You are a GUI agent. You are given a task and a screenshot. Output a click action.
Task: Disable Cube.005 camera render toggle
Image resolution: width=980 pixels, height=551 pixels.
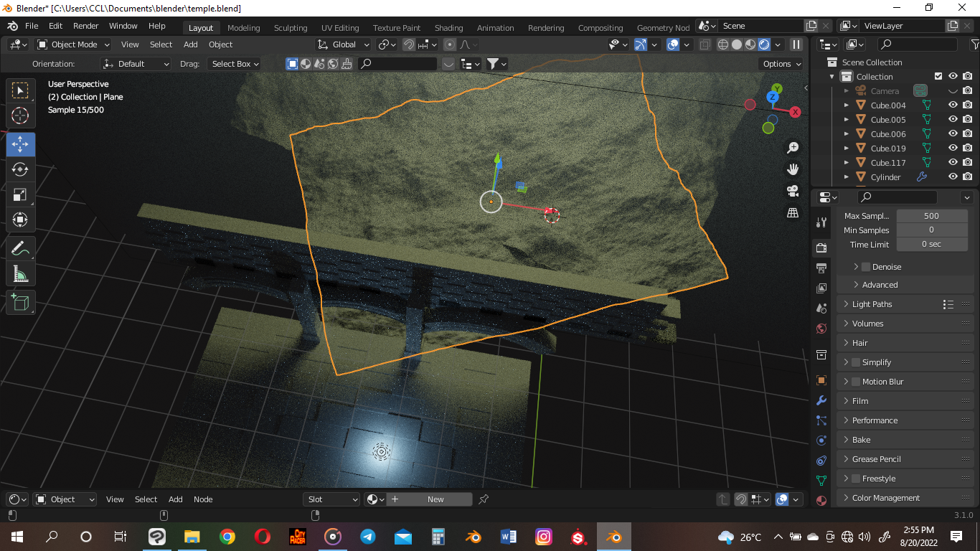[x=968, y=119]
